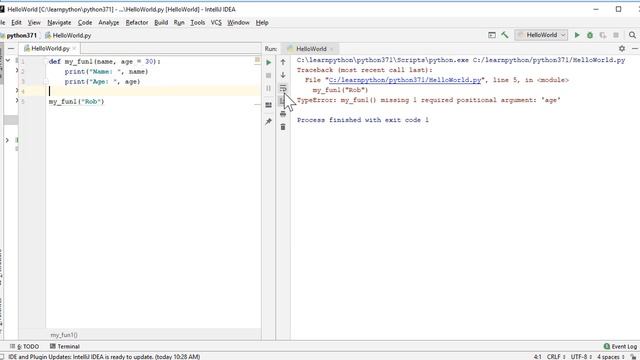Click the stop icon in Run panel
This screenshot has width=640, height=360.
tap(269, 76)
